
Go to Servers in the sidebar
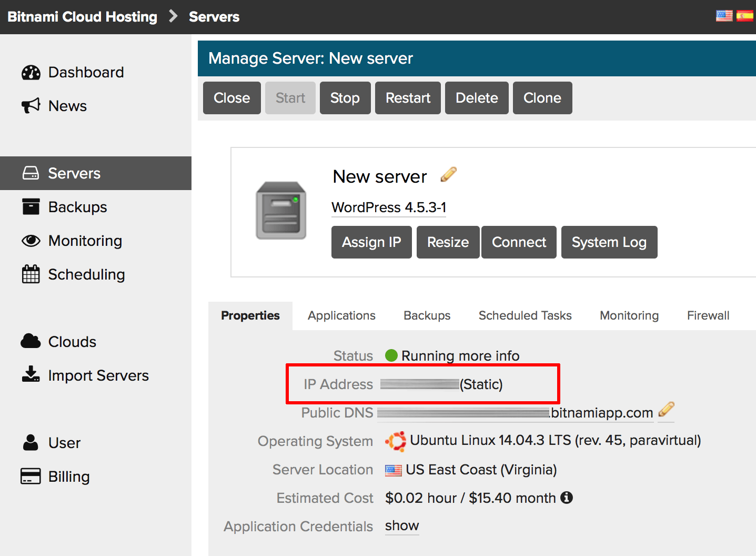(x=96, y=173)
